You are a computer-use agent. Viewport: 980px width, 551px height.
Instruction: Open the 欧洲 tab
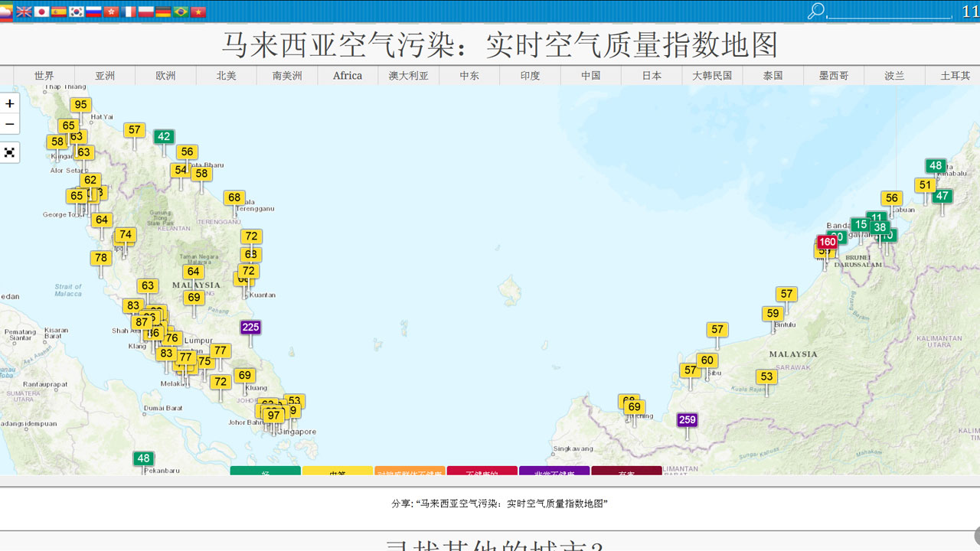(166, 75)
